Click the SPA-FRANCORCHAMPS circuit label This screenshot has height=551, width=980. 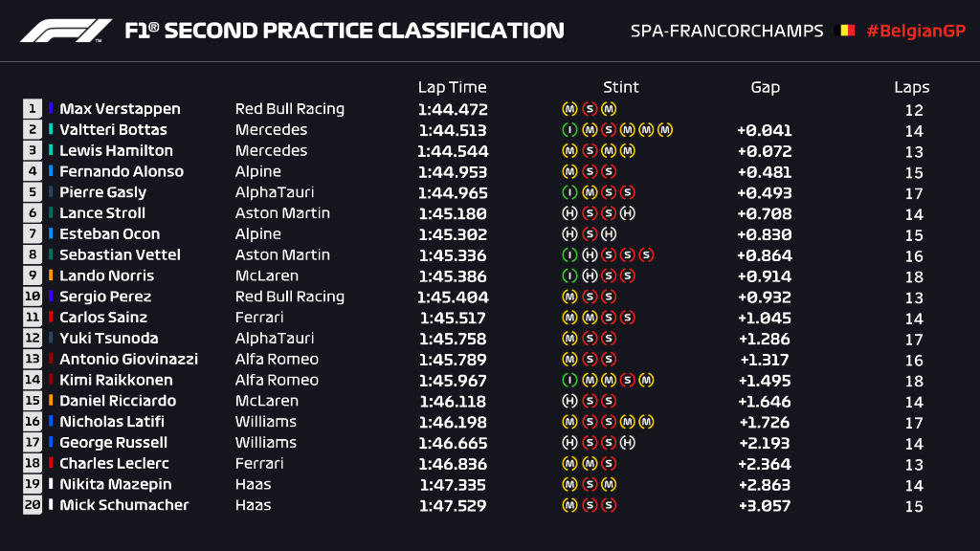click(726, 31)
